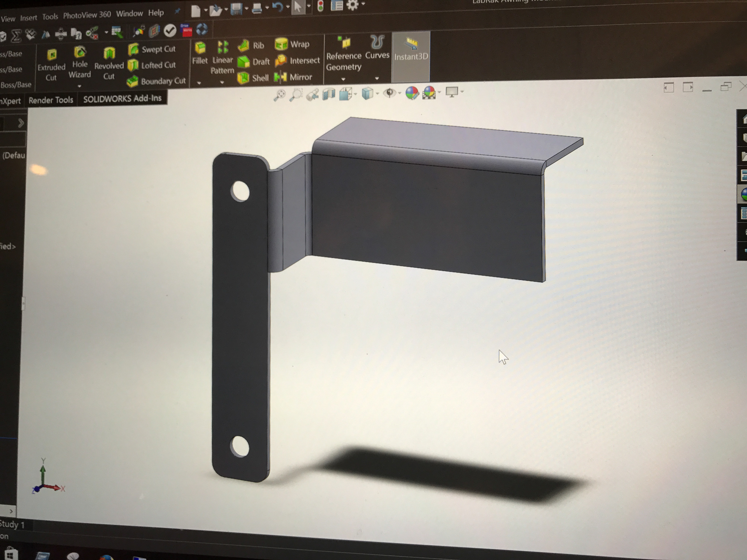Click the Zoom to Fit icon
747x560 pixels.
[x=279, y=94]
